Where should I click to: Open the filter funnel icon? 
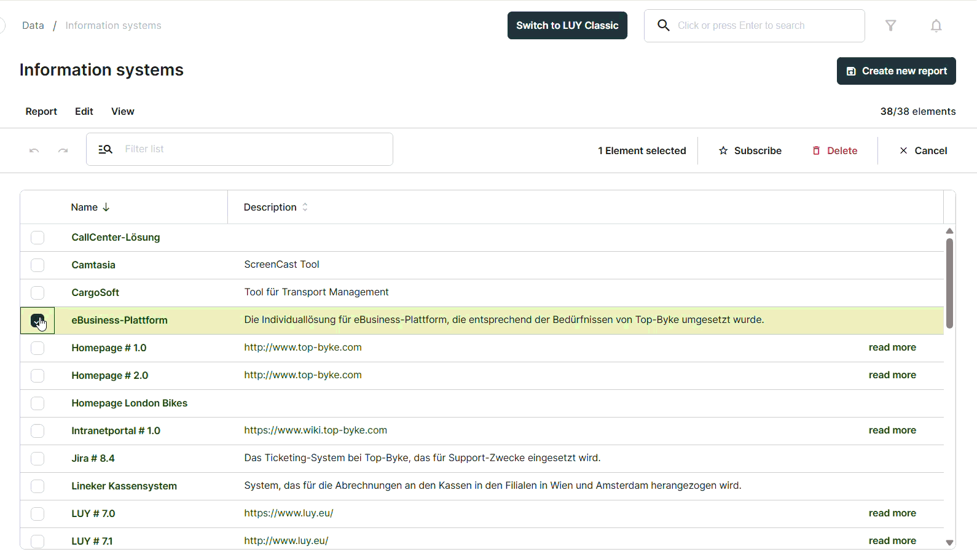890,26
